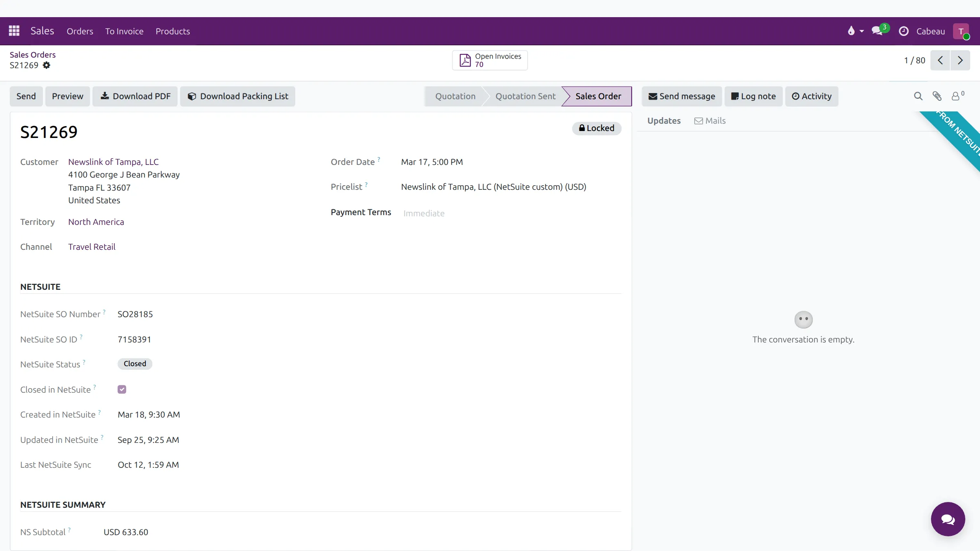This screenshot has height=551, width=980.
Task: Click the Locked badge button
Action: point(597,128)
